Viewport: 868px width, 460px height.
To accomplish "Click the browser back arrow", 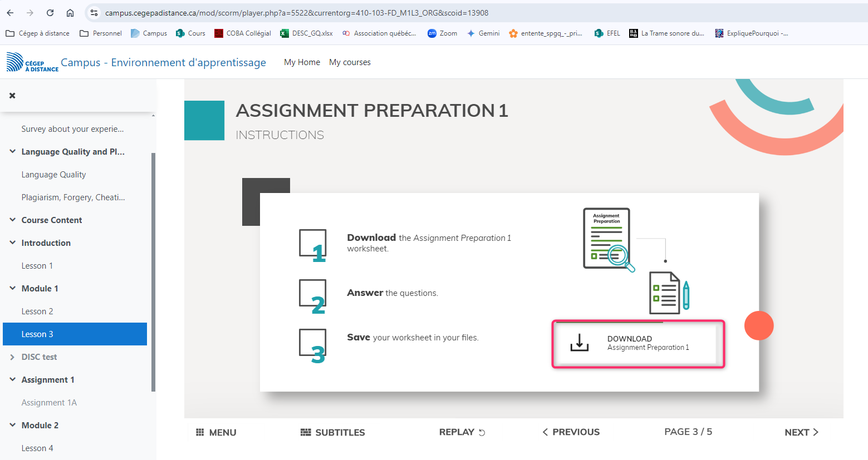I will pos(10,13).
